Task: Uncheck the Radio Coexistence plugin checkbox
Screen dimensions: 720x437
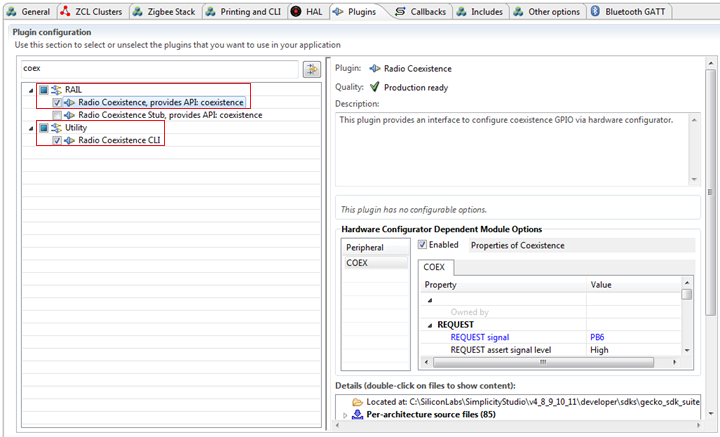Action: 58,102
